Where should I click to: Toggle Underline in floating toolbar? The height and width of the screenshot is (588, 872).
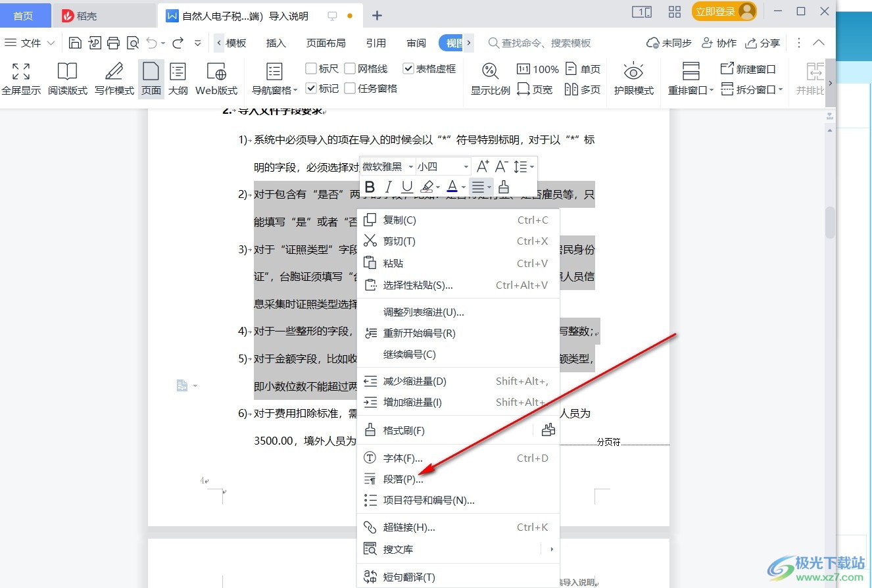tap(407, 187)
